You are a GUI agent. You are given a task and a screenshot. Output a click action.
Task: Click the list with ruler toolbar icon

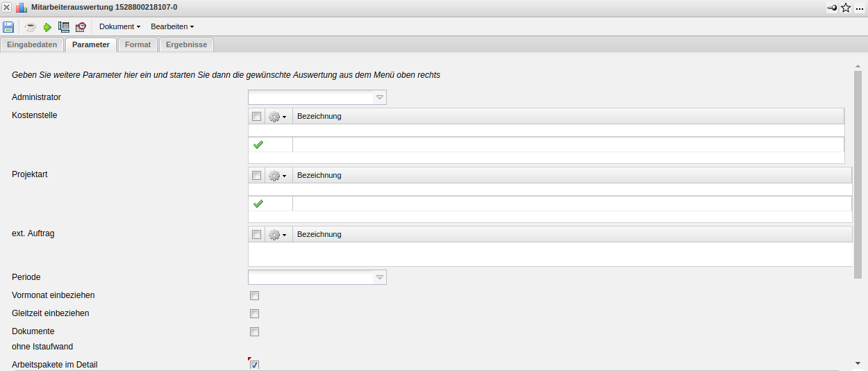(x=64, y=27)
